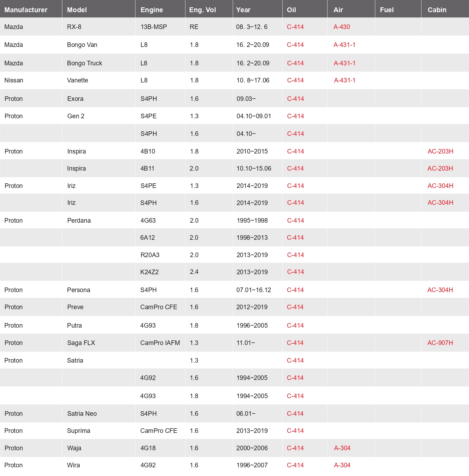Screen dimensions: 469x476
Task: Open AC-304H cabin filter for Iriz S4PE
Action: pos(441,186)
